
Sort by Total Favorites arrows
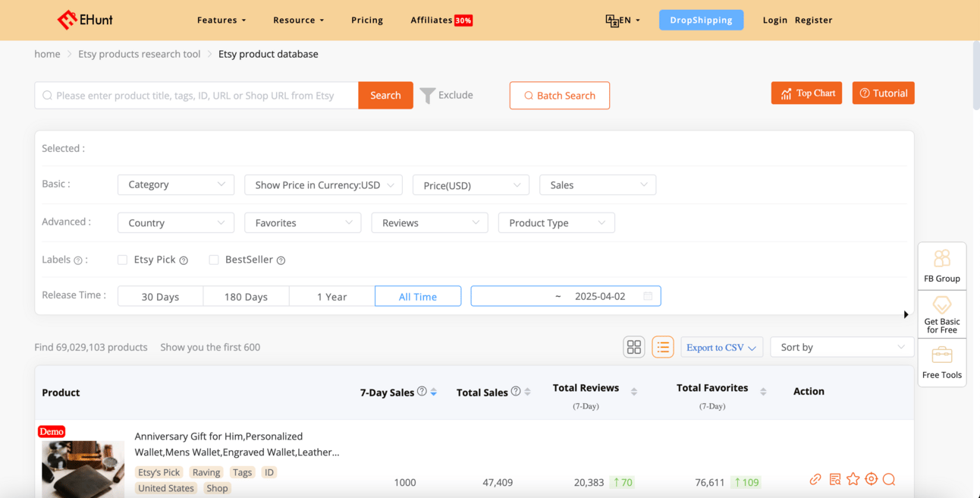pyautogui.click(x=763, y=392)
